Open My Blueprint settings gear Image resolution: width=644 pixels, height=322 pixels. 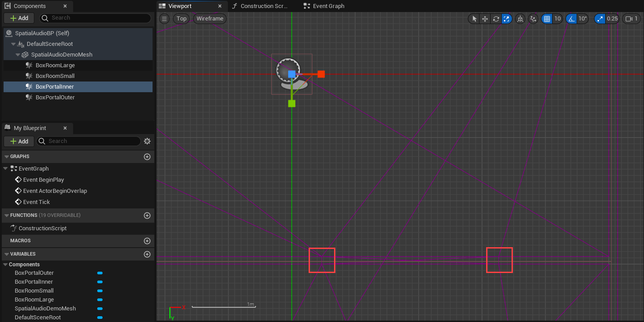click(147, 141)
